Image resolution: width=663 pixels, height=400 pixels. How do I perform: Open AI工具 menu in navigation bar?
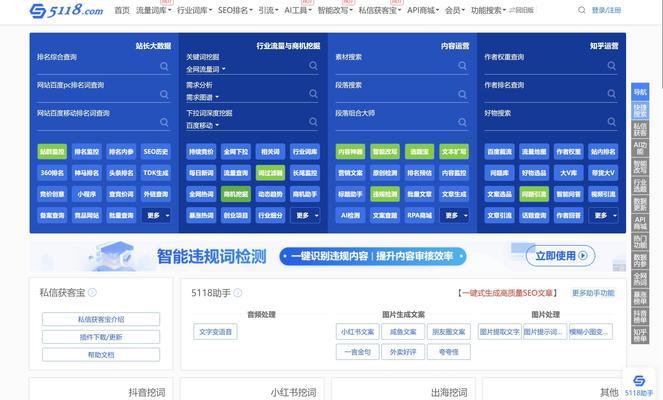(x=298, y=10)
